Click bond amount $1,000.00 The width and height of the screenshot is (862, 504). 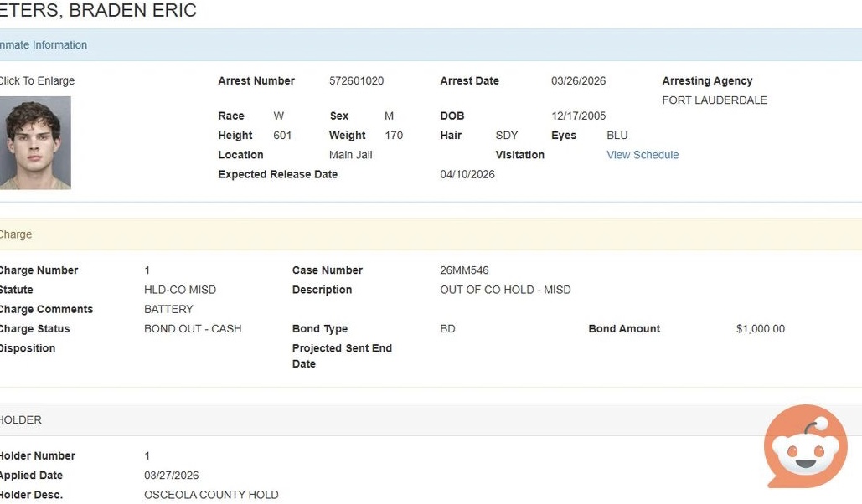point(761,329)
